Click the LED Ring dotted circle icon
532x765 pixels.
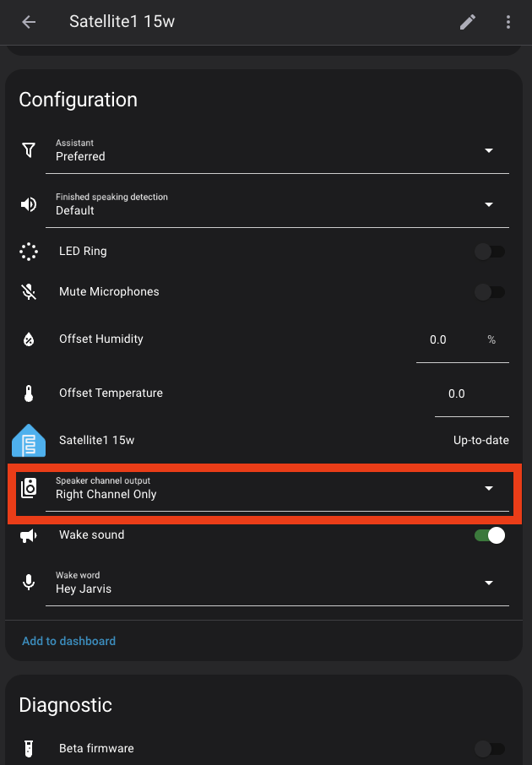pos(29,252)
